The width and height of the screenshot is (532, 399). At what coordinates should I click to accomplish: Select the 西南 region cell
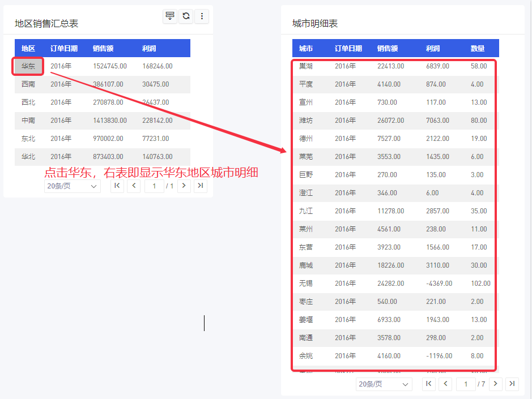28,84
